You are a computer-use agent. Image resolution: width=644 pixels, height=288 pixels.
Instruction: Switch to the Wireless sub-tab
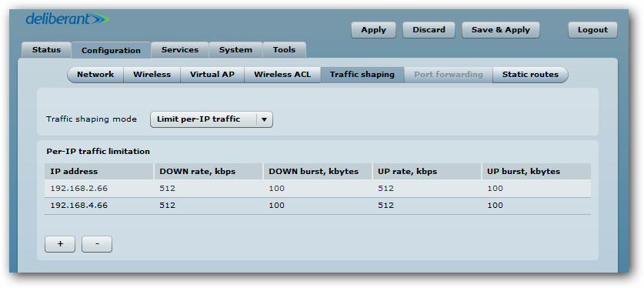(x=152, y=75)
